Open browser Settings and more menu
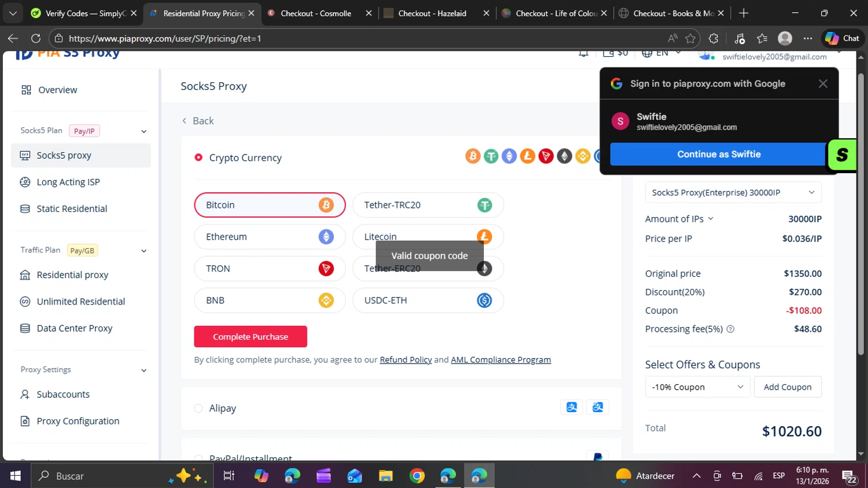This screenshot has height=488, width=868. tap(808, 38)
